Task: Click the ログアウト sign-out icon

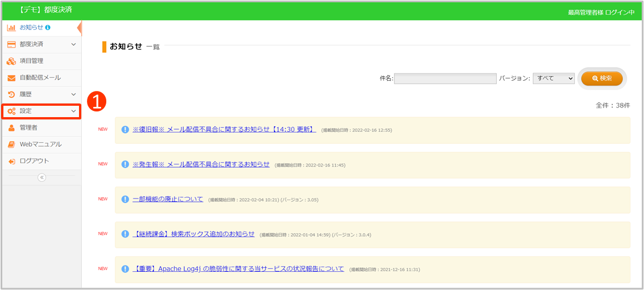Action: tap(11, 161)
